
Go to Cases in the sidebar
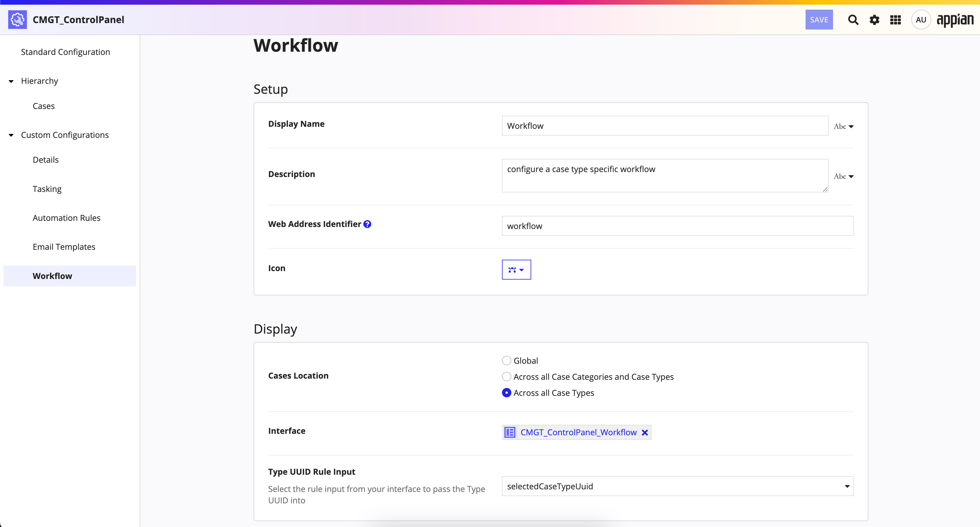(44, 106)
